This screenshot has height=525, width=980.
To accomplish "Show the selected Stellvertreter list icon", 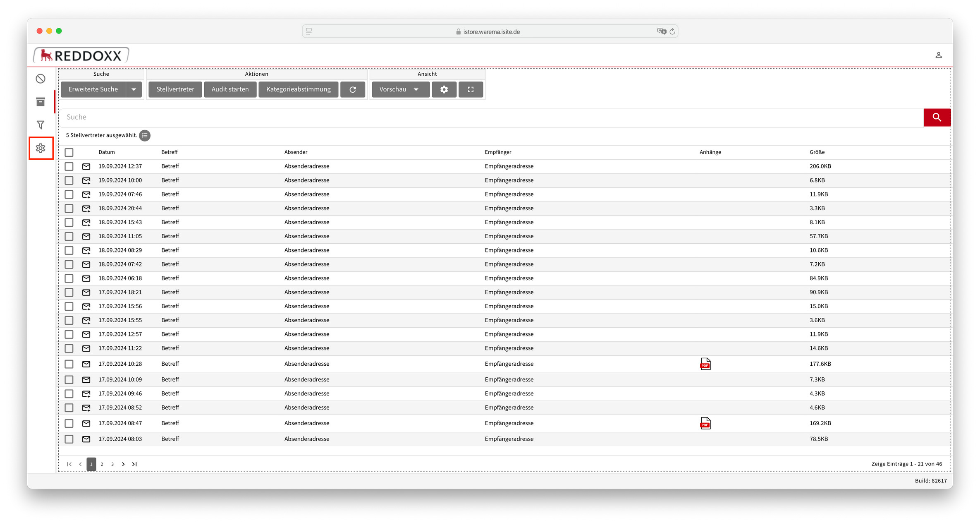I will tap(145, 135).
